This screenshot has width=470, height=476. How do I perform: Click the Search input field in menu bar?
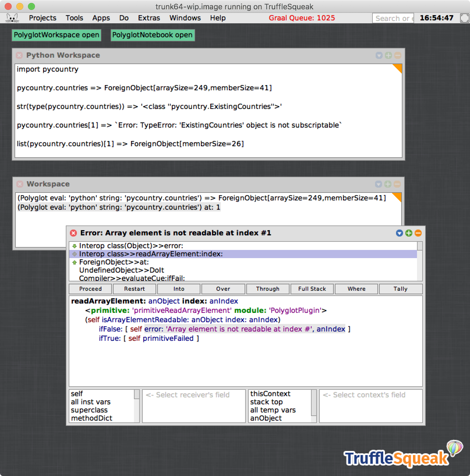393,18
